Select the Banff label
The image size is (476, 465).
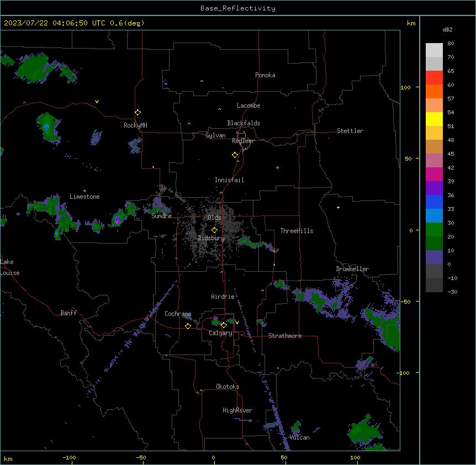click(68, 313)
